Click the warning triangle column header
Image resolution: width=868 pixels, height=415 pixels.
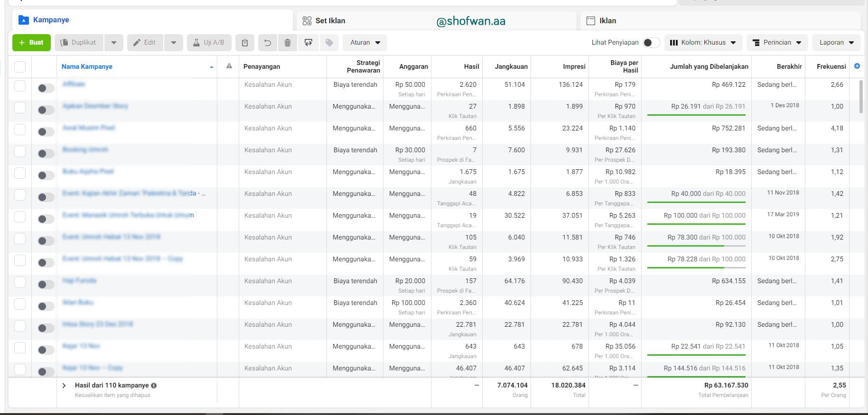point(229,66)
